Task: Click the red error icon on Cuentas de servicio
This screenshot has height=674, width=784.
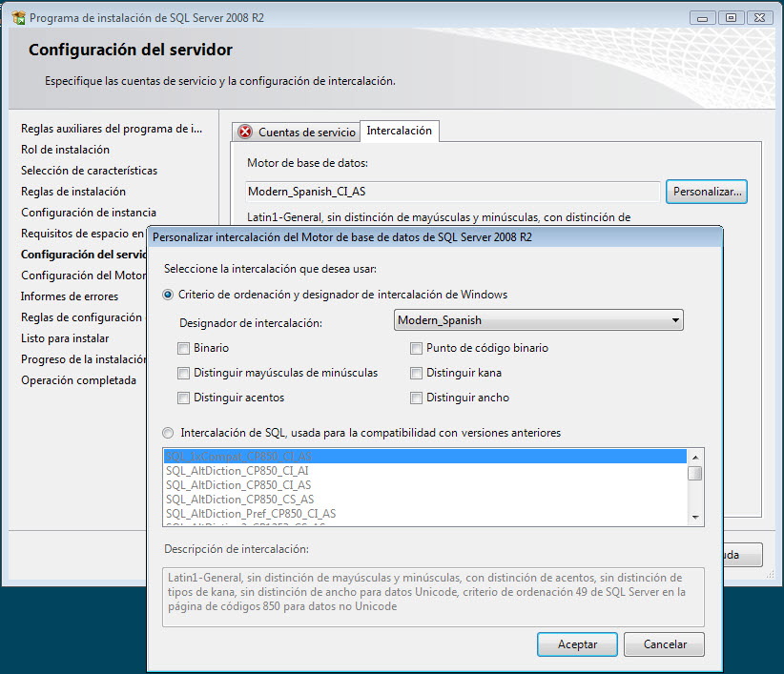Action: coord(245,132)
